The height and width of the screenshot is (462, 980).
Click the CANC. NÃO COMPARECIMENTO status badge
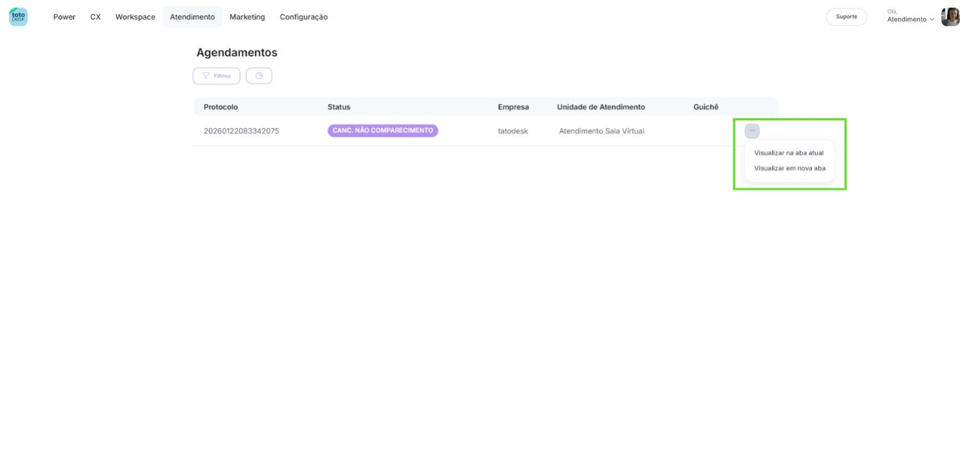coord(382,131)
